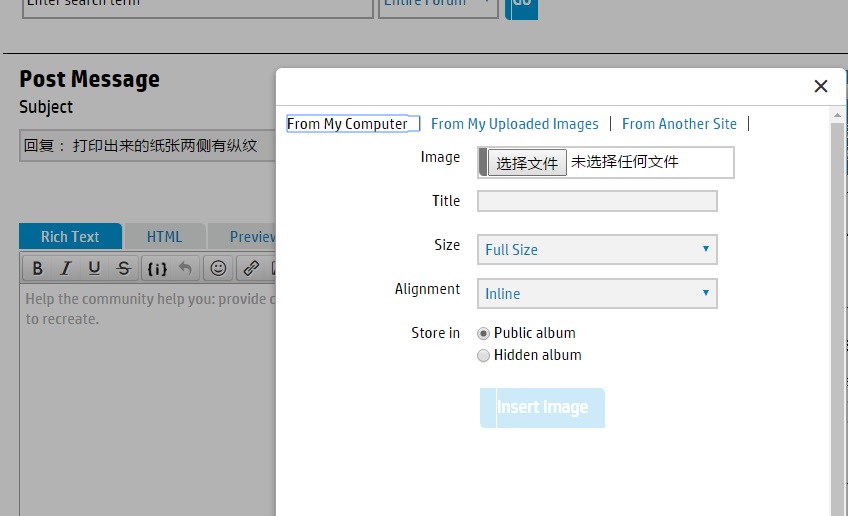Viewport: 848px width, 516px height.
Task: Click the image Title input field
Action: pos(597,202)
